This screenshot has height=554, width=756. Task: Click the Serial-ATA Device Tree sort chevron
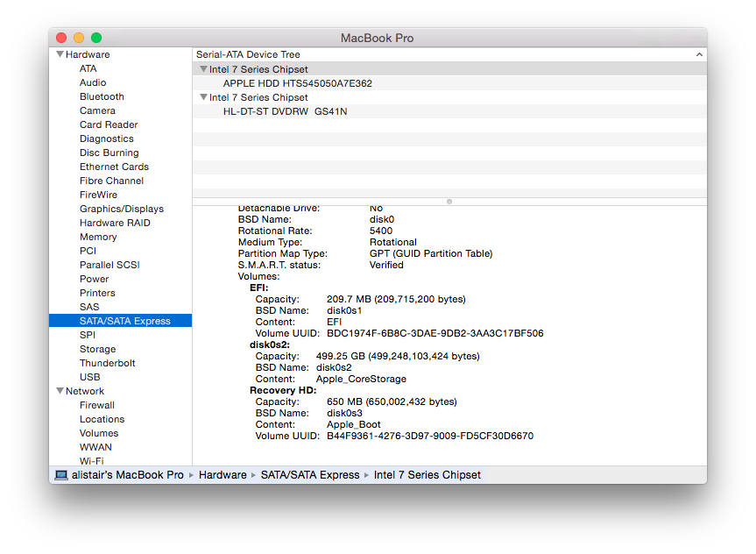click(x=699, y=54)
